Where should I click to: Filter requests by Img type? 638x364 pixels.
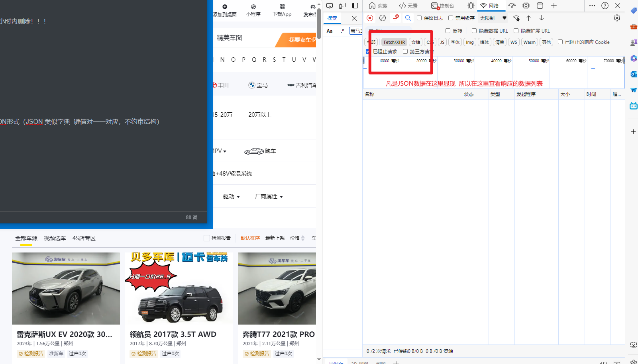click(470, 42)
